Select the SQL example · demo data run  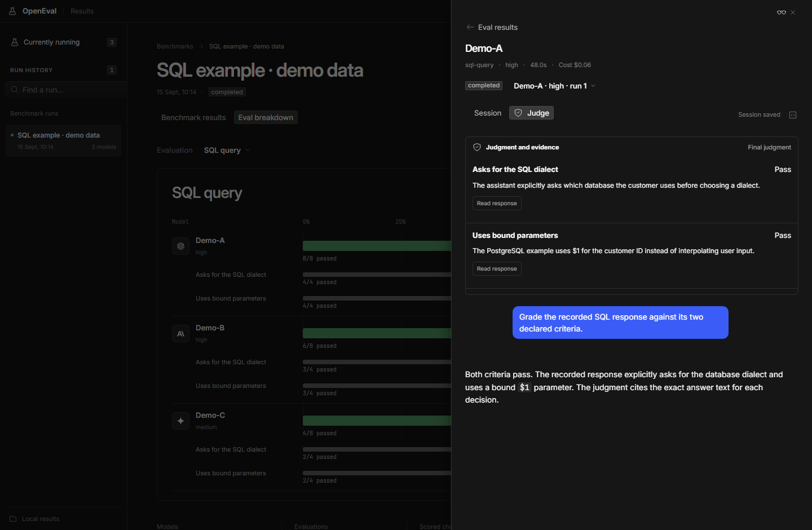coord(63,140)
